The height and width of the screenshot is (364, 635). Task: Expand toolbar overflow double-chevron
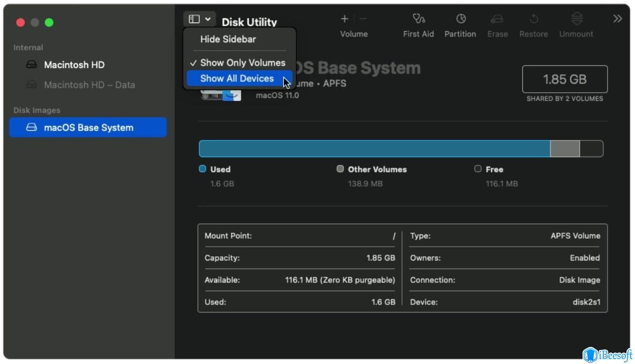[x=617, y=19]
